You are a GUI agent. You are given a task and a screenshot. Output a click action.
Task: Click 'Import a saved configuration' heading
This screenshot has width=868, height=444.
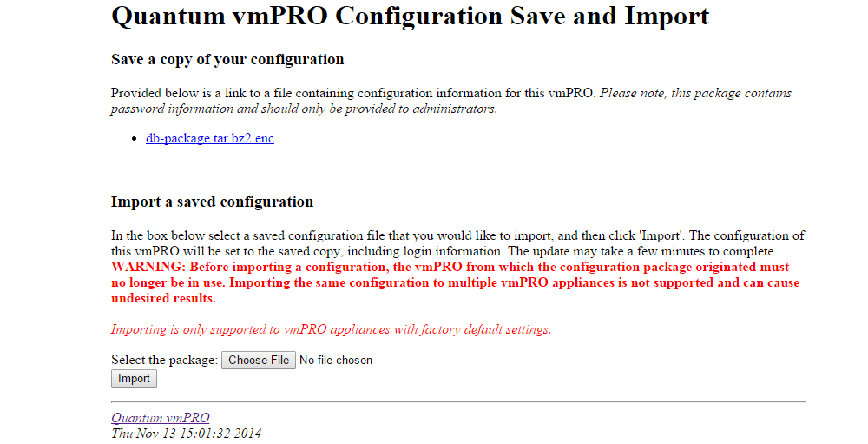(x=212, y=202)
